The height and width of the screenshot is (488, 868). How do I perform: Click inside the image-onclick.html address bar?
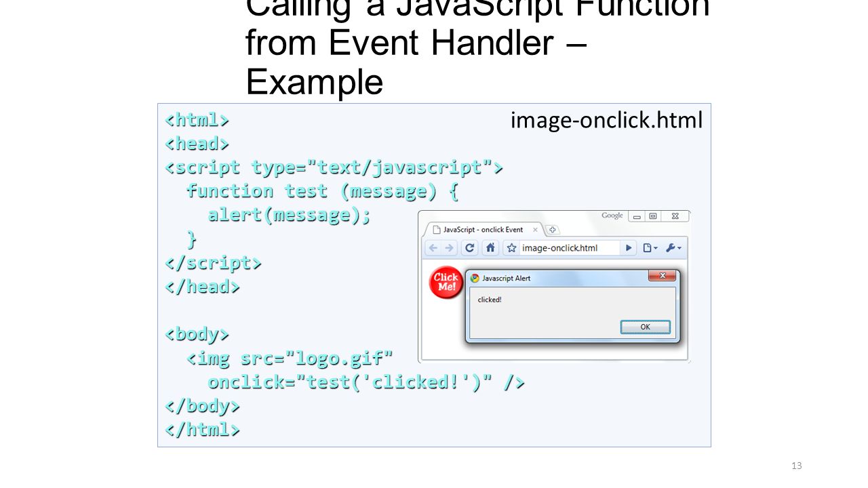(x=569, y=248)
